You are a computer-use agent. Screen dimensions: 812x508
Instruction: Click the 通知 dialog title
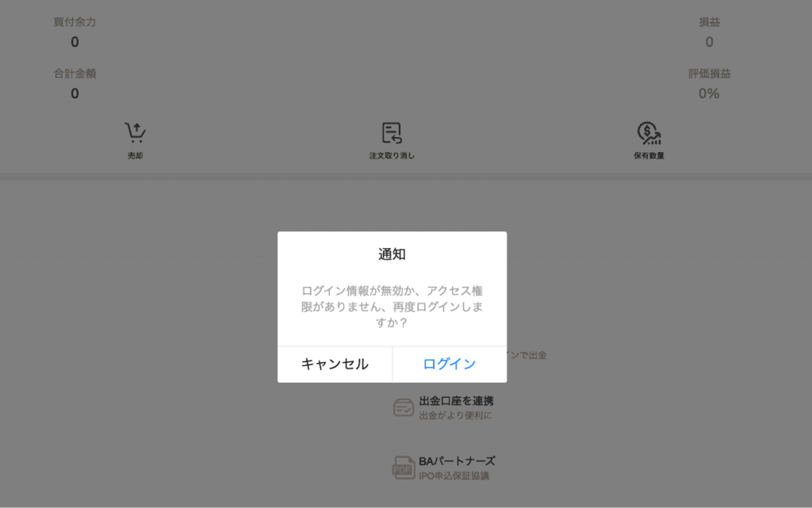click(x=392, y=254)
